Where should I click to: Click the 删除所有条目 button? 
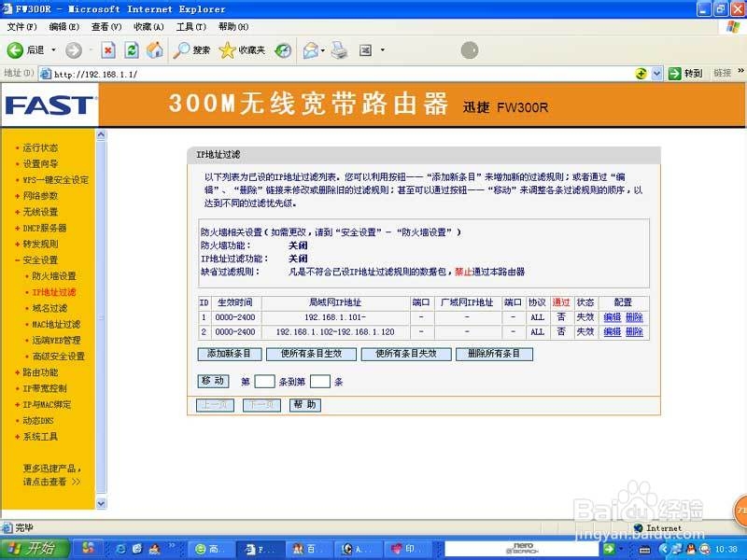tap(494, 354)
